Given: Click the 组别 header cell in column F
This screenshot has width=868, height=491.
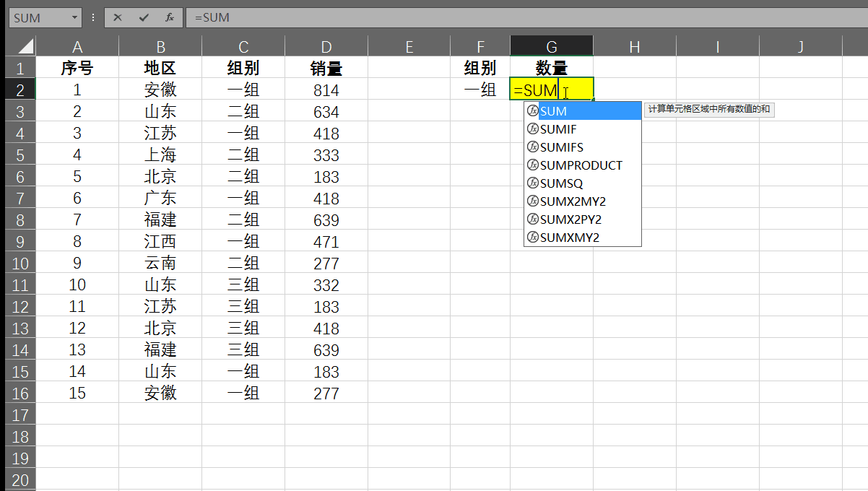Looking at the screenshot, I should (x=480, y=69).
